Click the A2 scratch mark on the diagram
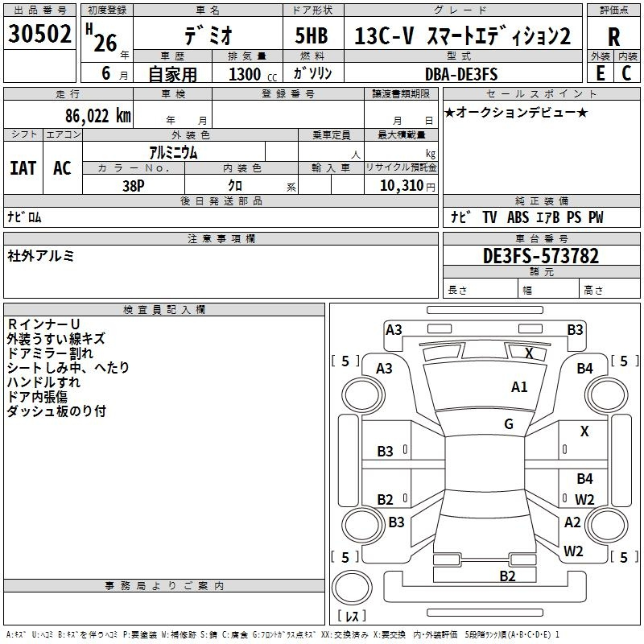The image size is (644, 644). (572, 522)
